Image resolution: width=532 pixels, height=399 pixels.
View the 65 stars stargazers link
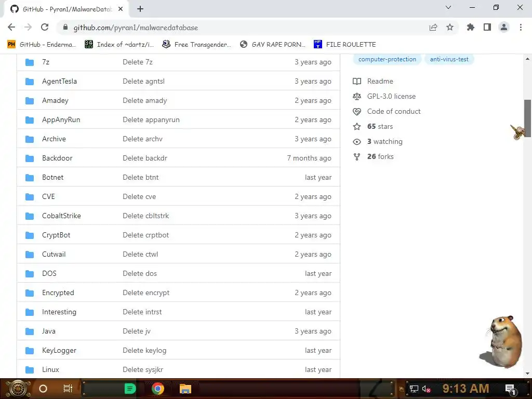click(x=380, y=127)
